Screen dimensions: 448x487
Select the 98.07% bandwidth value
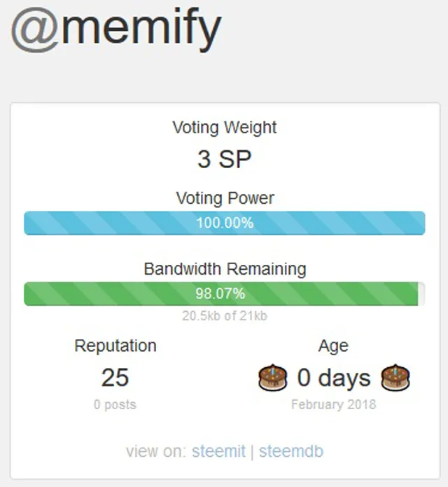(x=220, y=294)
